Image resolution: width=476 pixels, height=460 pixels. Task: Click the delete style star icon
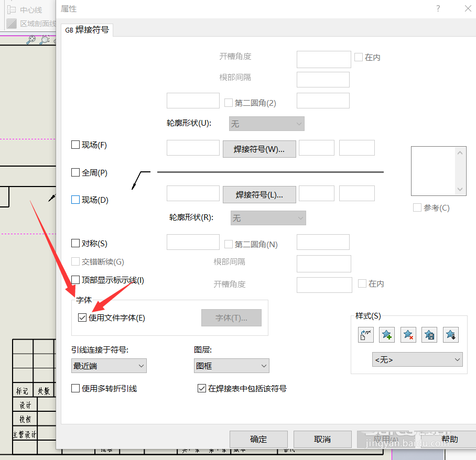408,335
